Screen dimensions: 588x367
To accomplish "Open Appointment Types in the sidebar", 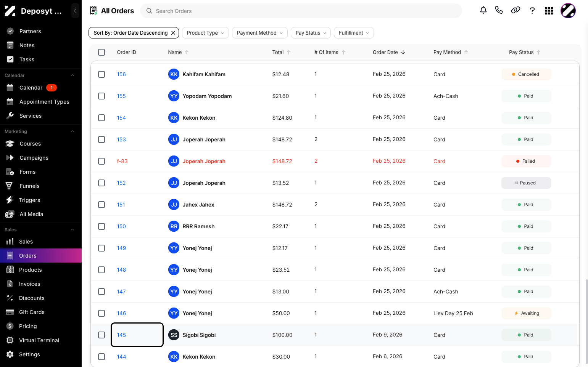I will pos(41,102).
